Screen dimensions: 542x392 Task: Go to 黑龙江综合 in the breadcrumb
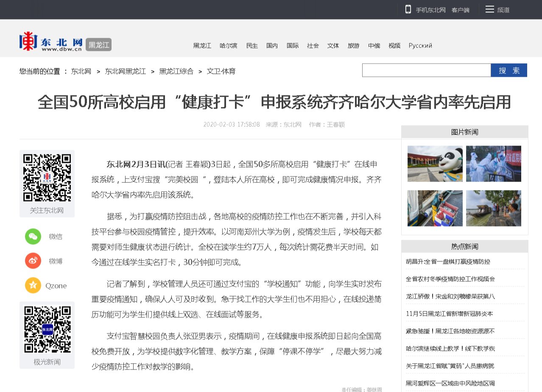176,71
